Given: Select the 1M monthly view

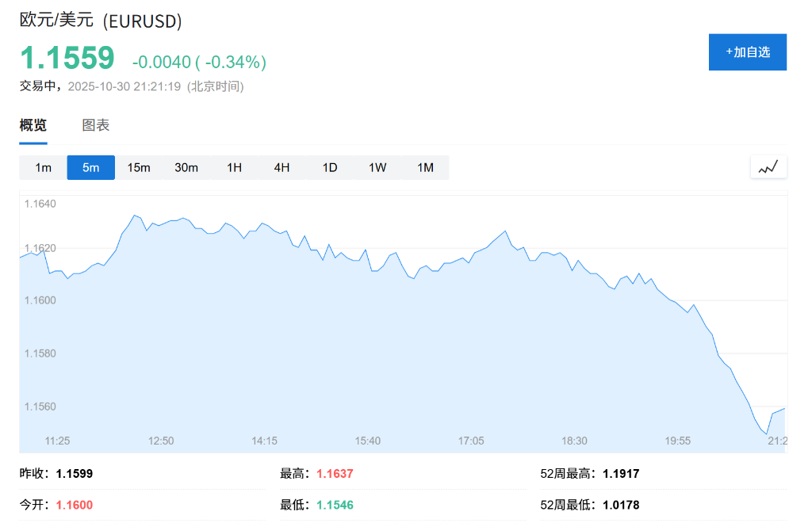Looking at the screenshot, I should tap(424, 167).
